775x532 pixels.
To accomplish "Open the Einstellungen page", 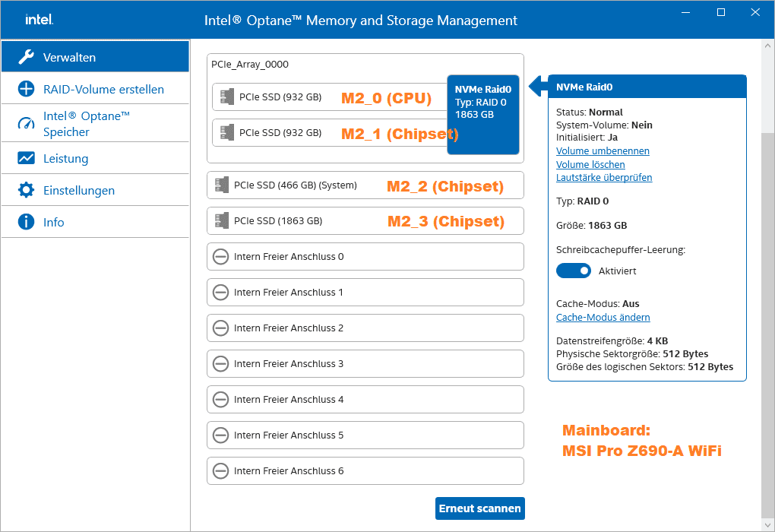I will [x=96, y=190].
